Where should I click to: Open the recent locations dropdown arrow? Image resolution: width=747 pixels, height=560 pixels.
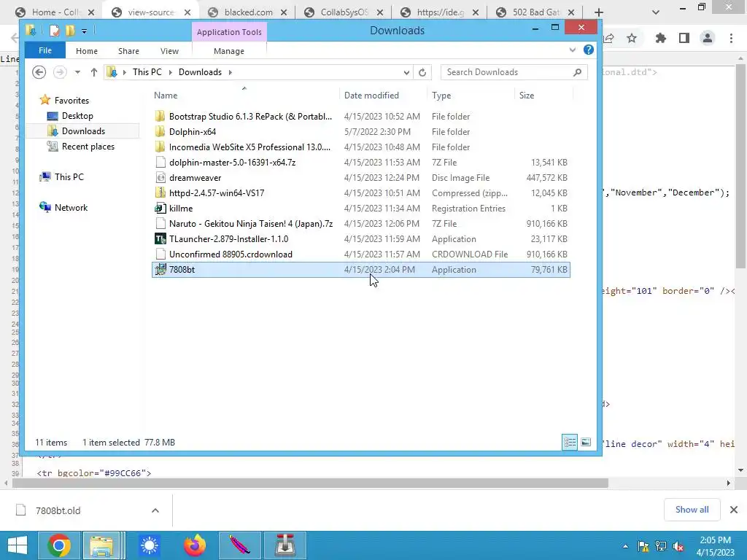[77, 72]
